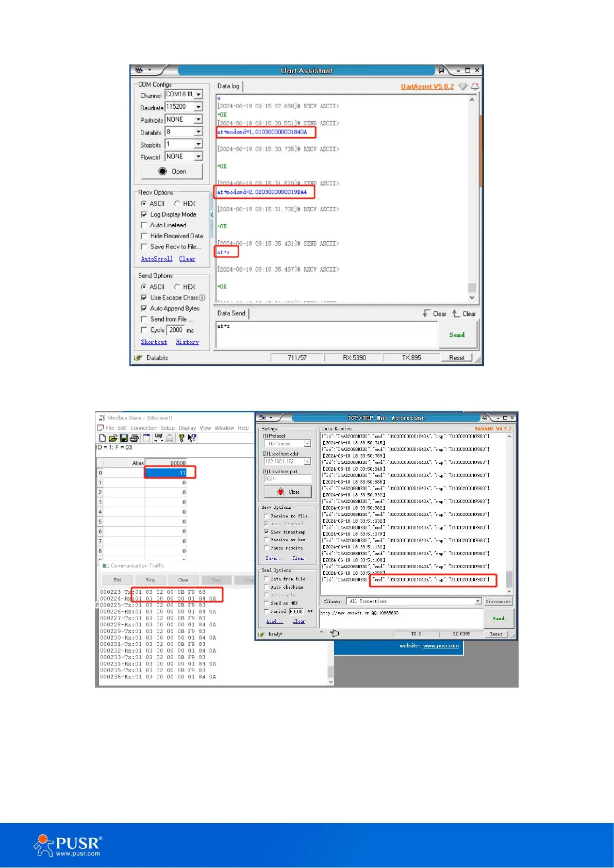Click Reset button in Uart Assistant status bar
The image size is (614, 868).
tap(457, 358)
